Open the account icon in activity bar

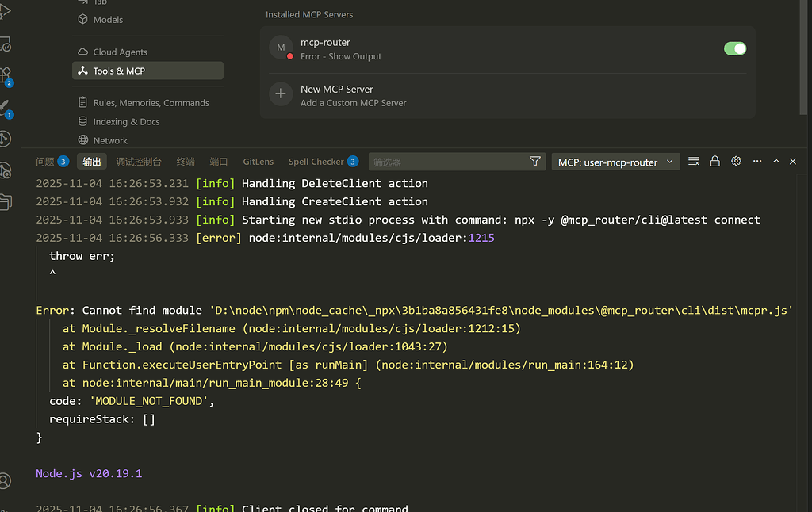5,481
